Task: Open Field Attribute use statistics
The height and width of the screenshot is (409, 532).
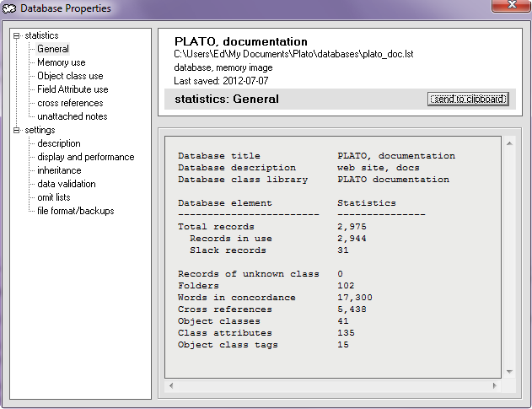Action: (73, 89)
